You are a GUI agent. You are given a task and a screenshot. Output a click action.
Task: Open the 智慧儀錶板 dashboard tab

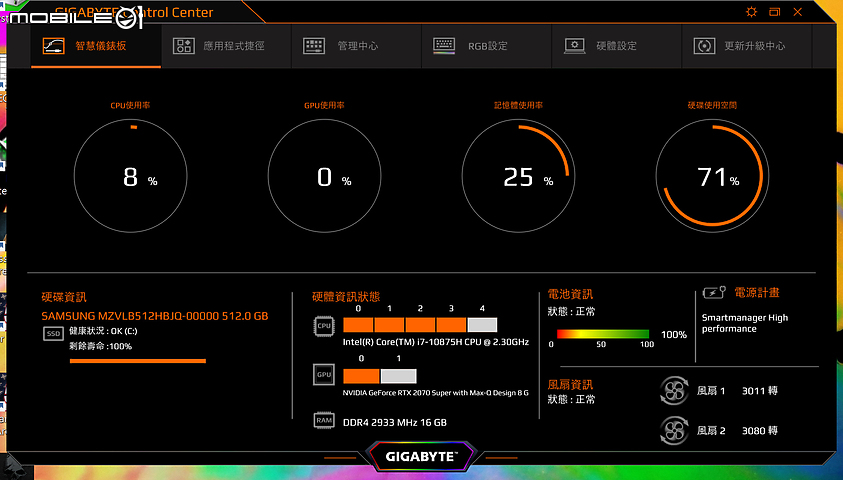tap(96, 46)
